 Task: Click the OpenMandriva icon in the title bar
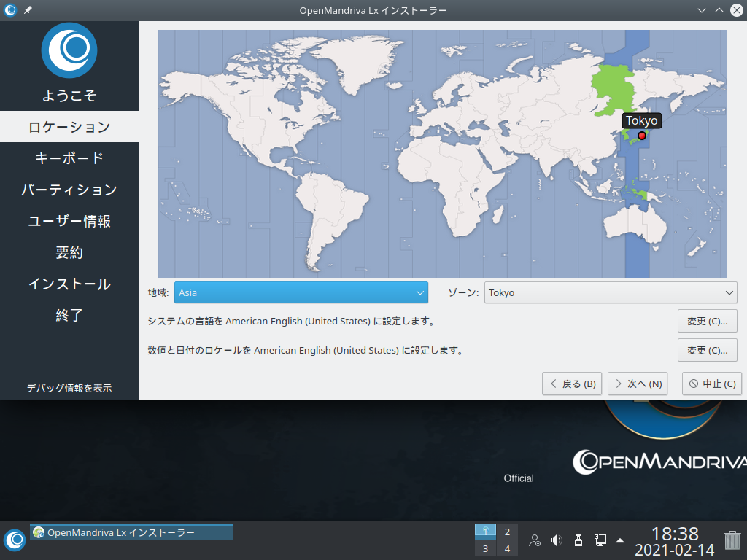click(10, 10)
